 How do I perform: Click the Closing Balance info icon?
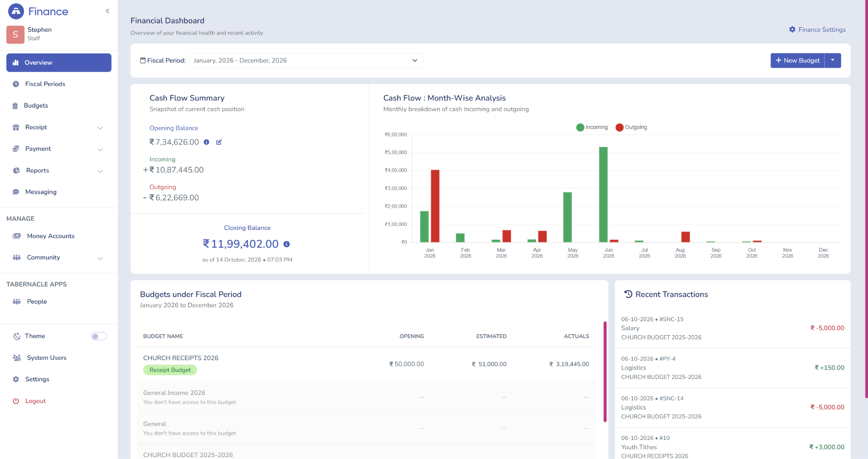pyautogui.click(x=287, y=244)
